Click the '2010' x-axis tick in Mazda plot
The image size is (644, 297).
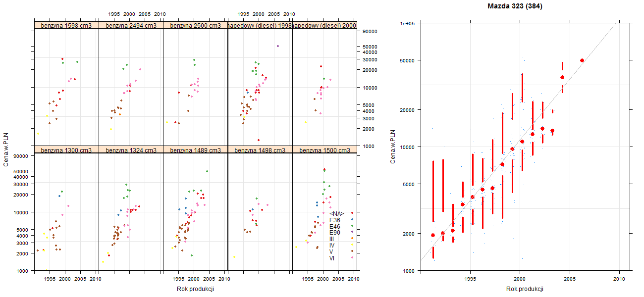coord(619,279)
